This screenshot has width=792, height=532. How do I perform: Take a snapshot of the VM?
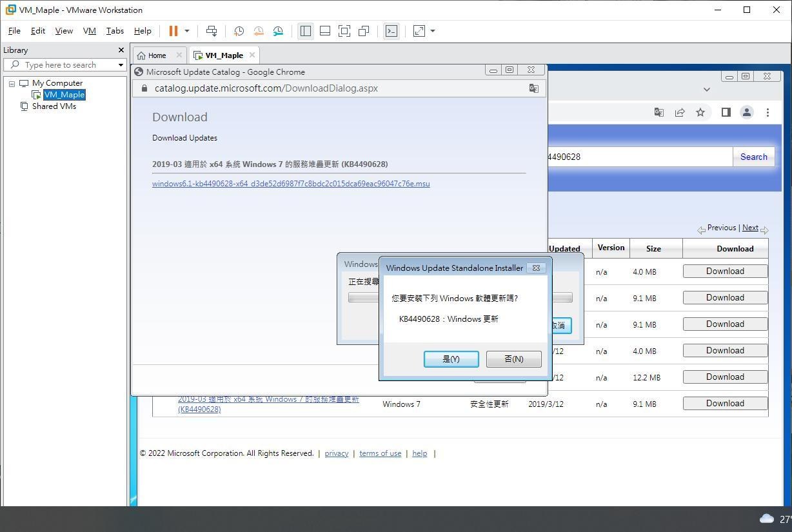[x=239, y=30]
